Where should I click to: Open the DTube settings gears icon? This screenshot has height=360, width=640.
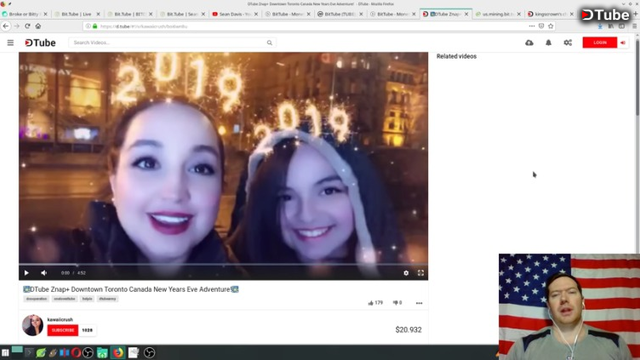[x=568, y=42]
